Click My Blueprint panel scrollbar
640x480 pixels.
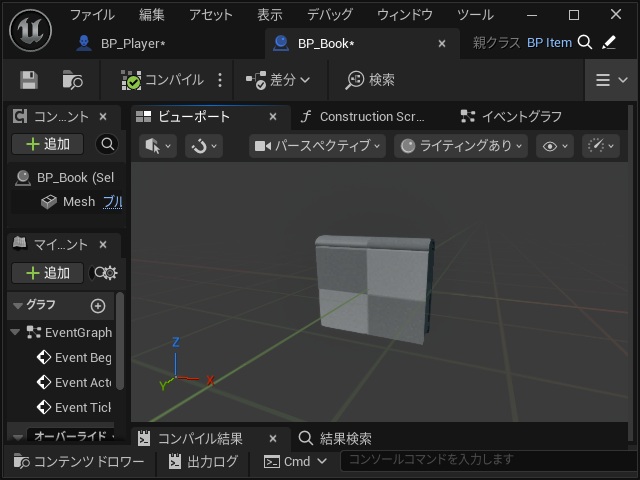click(x=120, y=341)
